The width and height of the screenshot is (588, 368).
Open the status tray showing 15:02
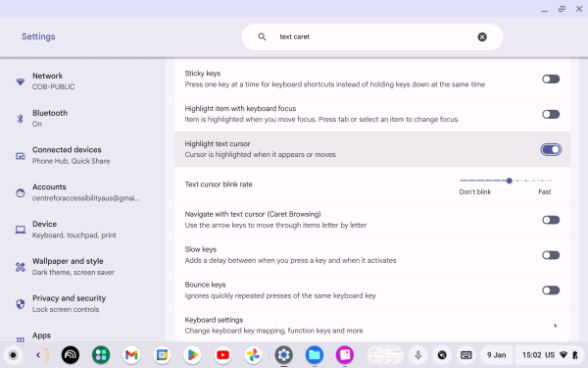tap(550, 355)
